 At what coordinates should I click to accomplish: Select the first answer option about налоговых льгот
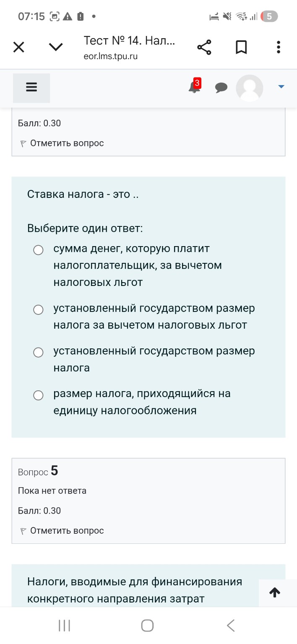(38, 250)
